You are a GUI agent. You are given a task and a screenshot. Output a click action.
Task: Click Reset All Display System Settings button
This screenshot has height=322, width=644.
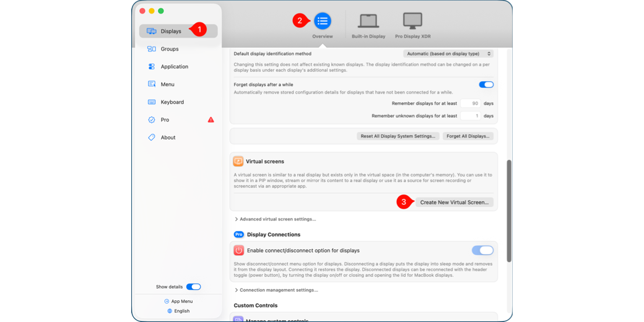click(398, 136)
